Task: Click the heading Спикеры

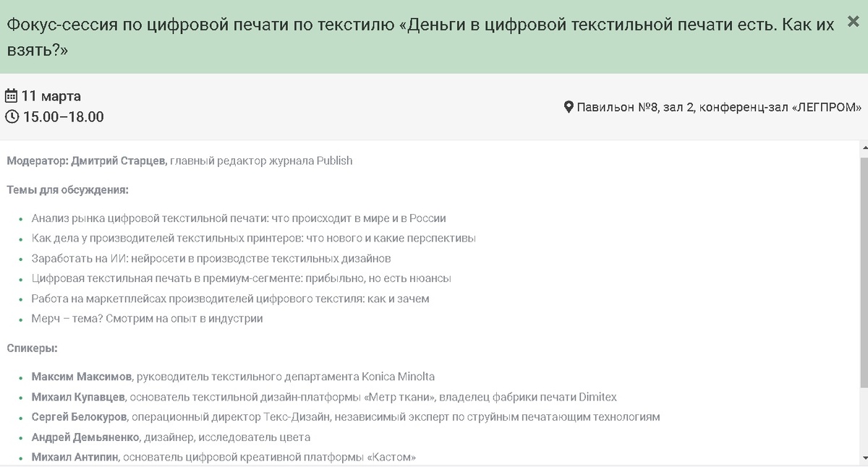Action: (33, 348)
